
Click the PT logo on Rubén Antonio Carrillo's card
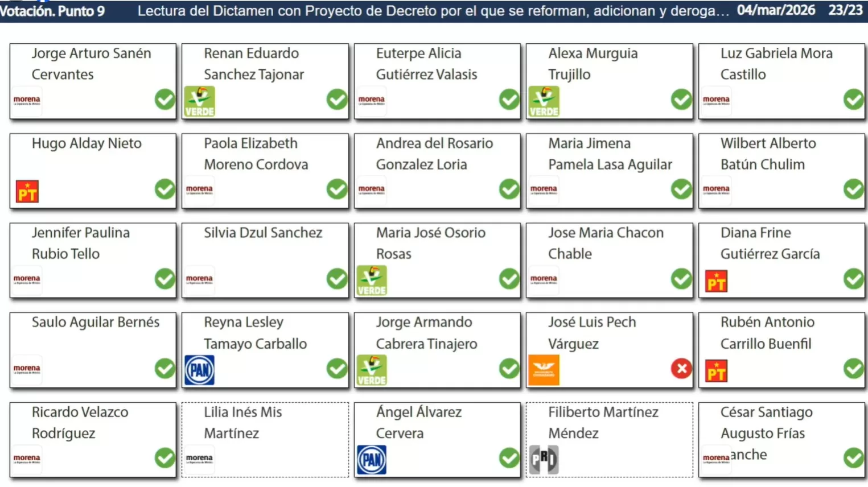coord(716,371)
